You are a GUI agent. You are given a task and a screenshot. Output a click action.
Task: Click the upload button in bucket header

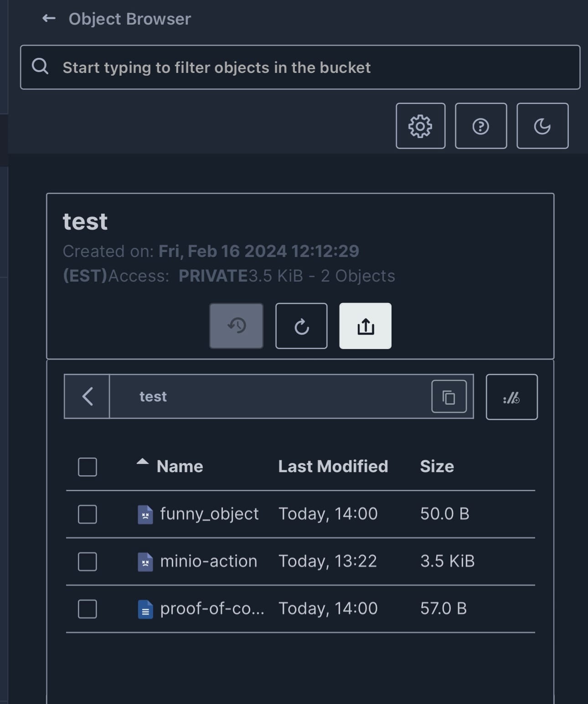pos(365,326)
